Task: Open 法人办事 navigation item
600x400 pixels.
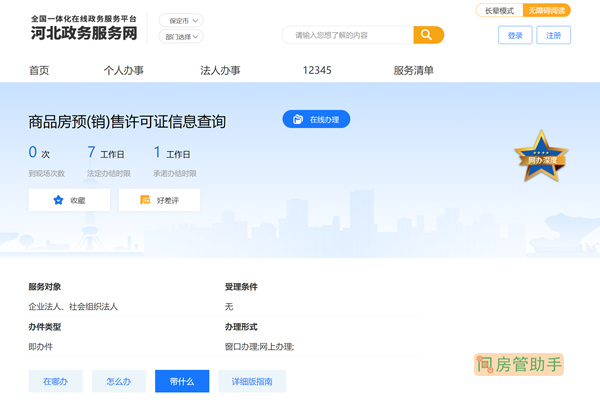Action: [x=220, y=70]
